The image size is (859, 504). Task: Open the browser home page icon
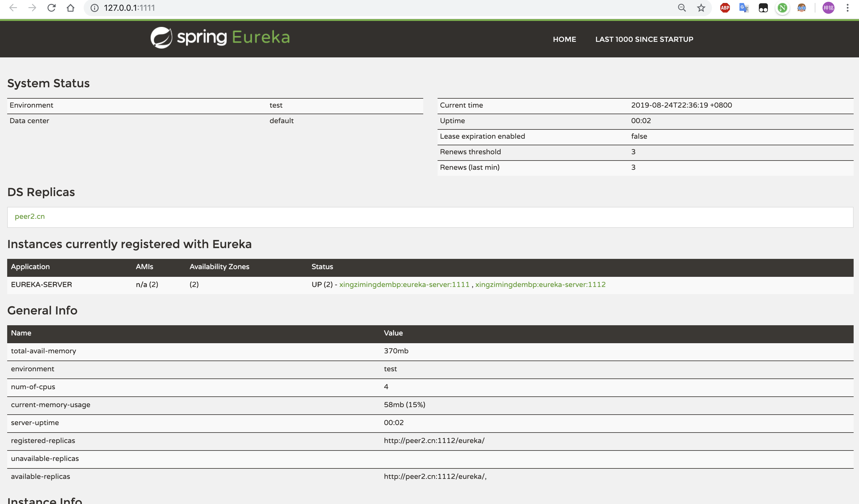tap(71, 8)
